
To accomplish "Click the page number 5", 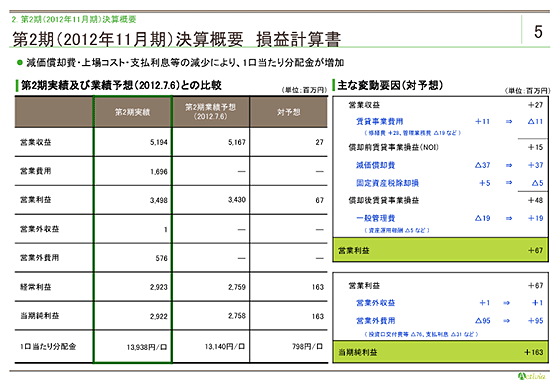I will coord(538,32).
